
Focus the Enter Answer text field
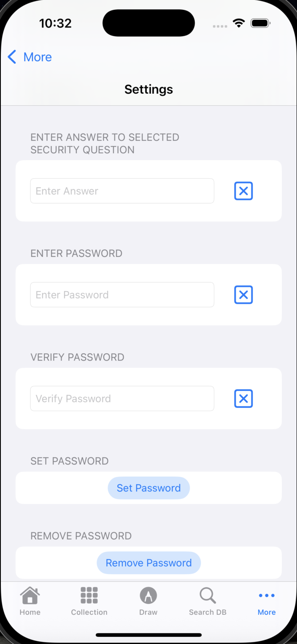tap(122, 191)
